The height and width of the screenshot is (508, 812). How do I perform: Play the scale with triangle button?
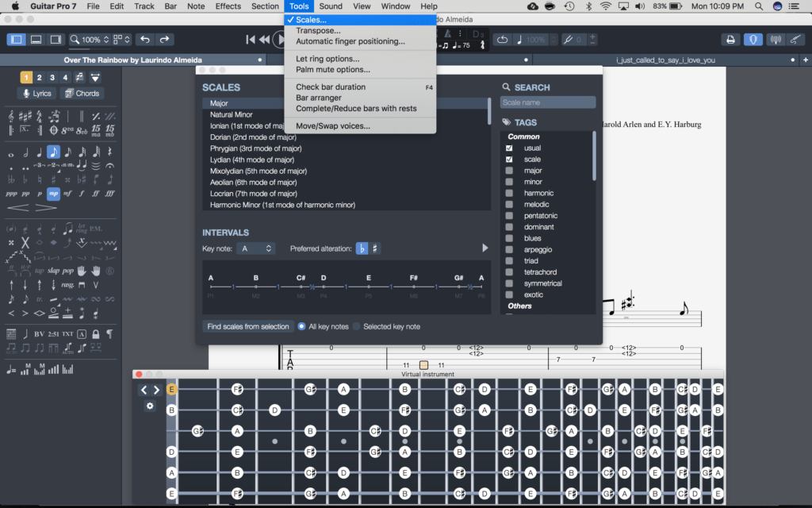tap(485, 248)
